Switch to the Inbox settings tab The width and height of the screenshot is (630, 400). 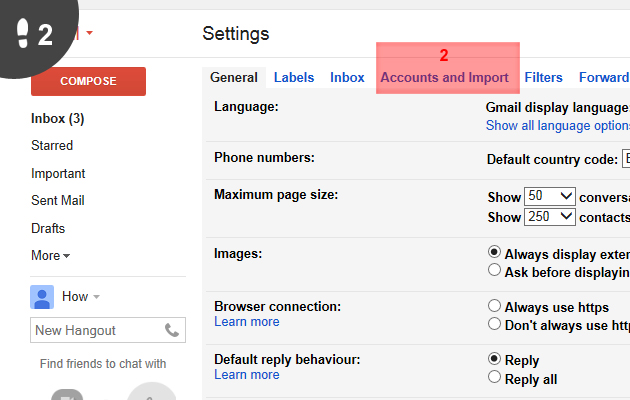pyautogui.click(x=347, y=77)
